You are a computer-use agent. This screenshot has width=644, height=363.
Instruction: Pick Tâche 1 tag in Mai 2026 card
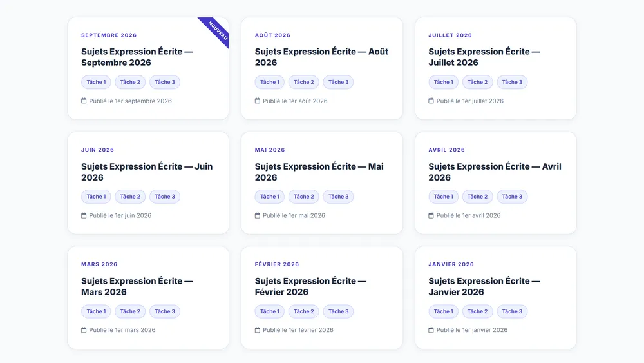pyautogui.click(x=269, y=197)
